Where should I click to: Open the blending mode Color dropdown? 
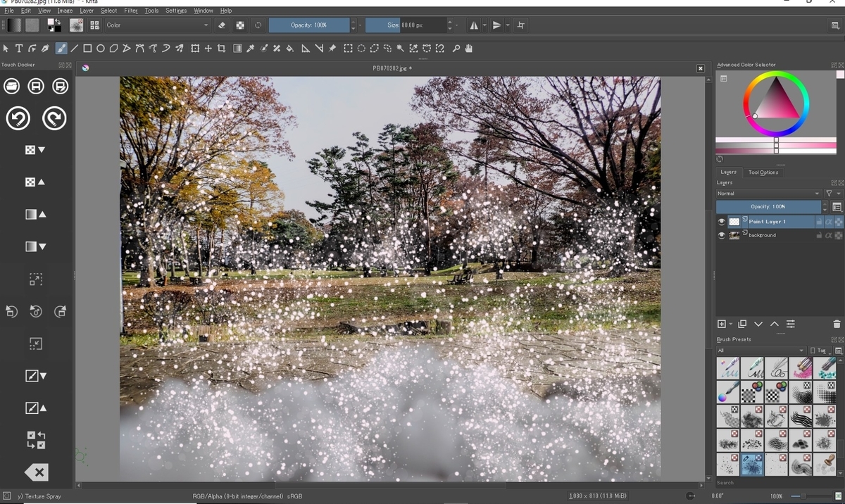click(x=158, y=25)
